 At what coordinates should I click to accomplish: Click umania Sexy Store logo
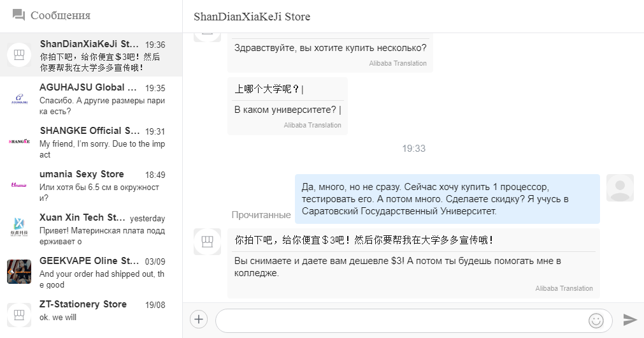pos(19,185)
